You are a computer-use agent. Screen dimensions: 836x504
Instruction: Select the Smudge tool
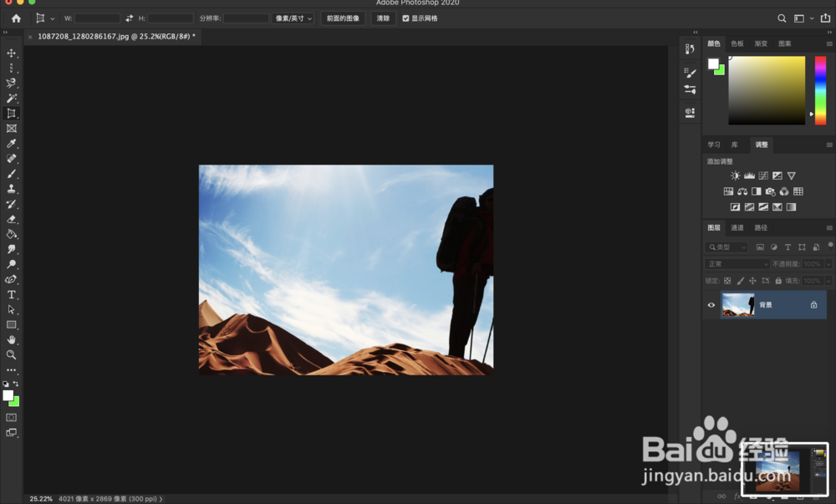click(x=11, y=249)
